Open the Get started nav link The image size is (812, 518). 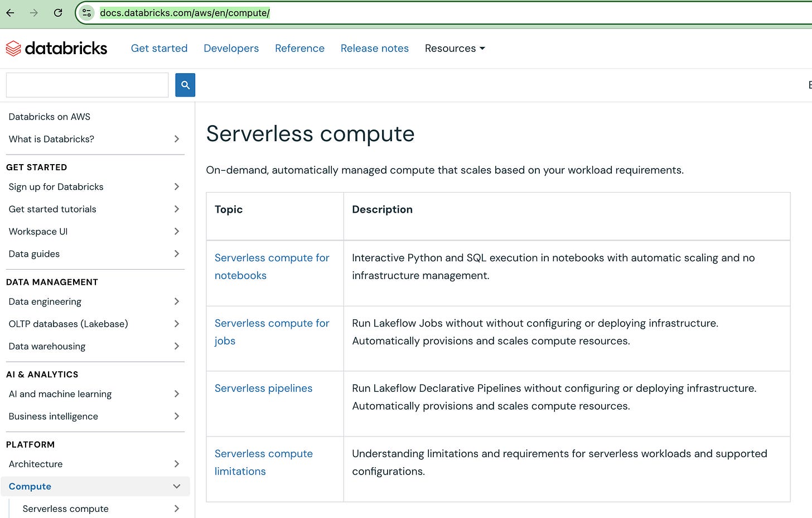pos(159,49)
